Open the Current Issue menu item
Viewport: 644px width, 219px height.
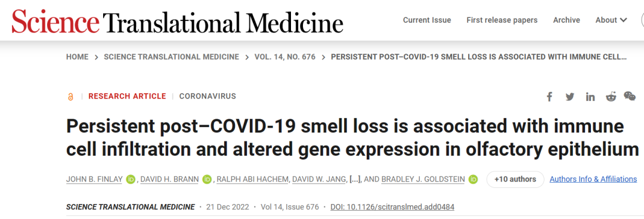point(427,20)
